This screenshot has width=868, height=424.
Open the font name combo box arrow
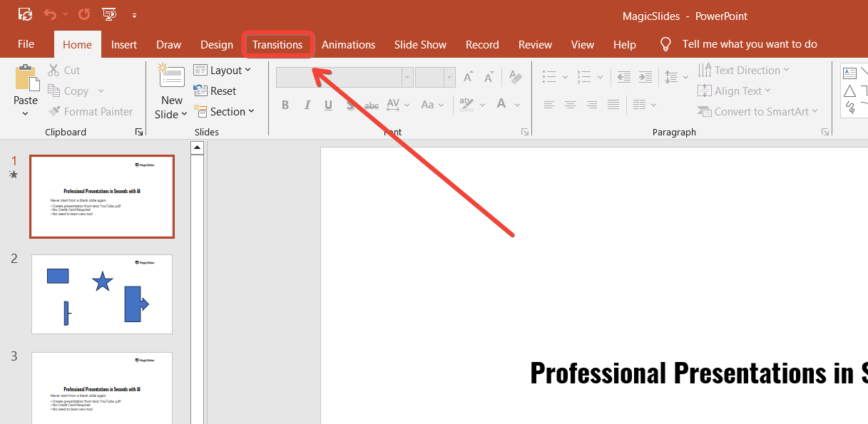click(x=407, y=77)
